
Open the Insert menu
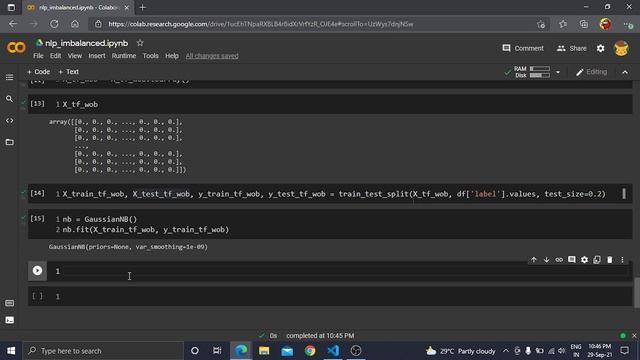pyautogui.click(x=97, y=56)
